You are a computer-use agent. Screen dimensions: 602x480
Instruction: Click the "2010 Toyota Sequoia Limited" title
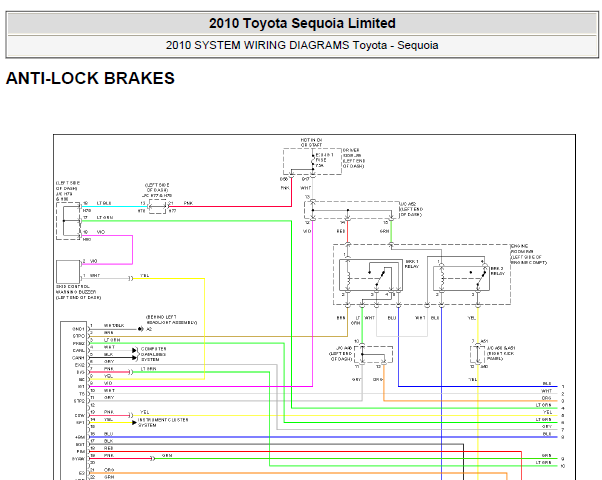click(x=302, y=23)
